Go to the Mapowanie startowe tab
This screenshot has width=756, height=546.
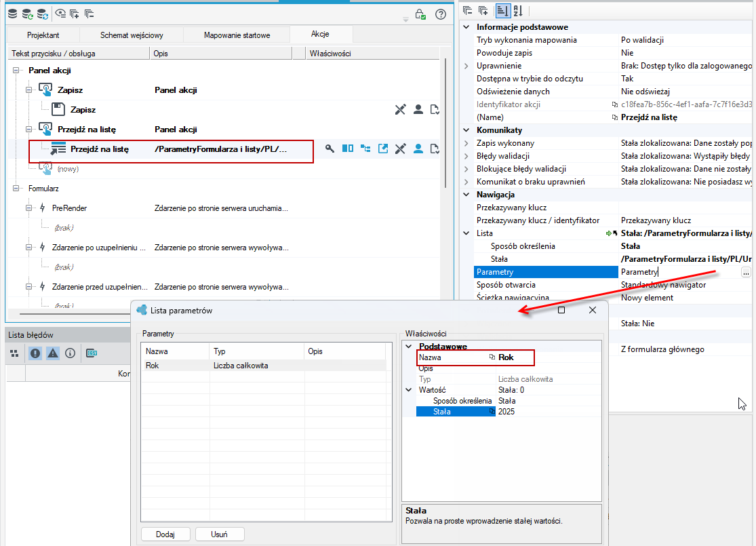click(x=237, y=35)
